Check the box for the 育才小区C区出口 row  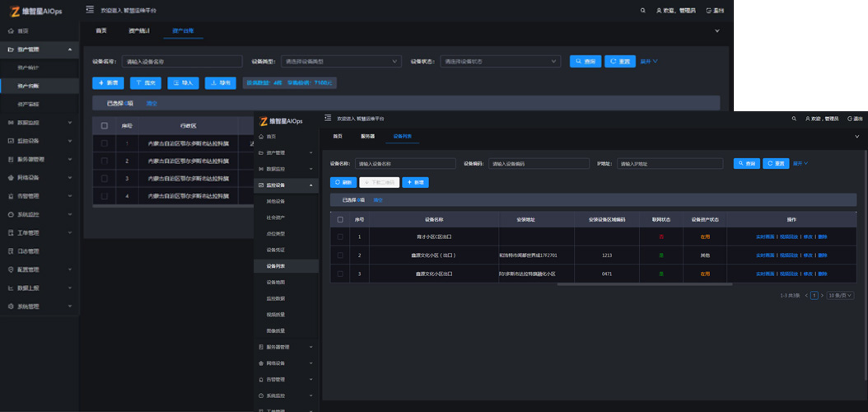340,236
